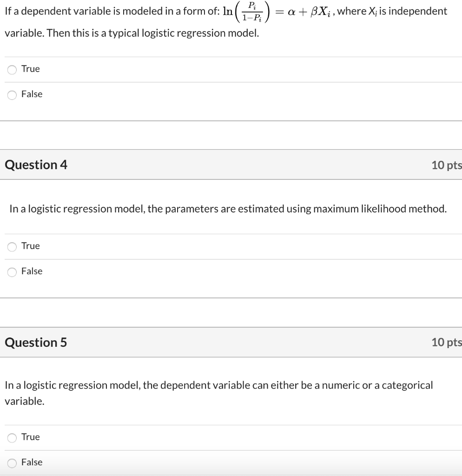Click the Question 5 title text
The width and height of the screenshot is (462, 476).
click(36, 343)
